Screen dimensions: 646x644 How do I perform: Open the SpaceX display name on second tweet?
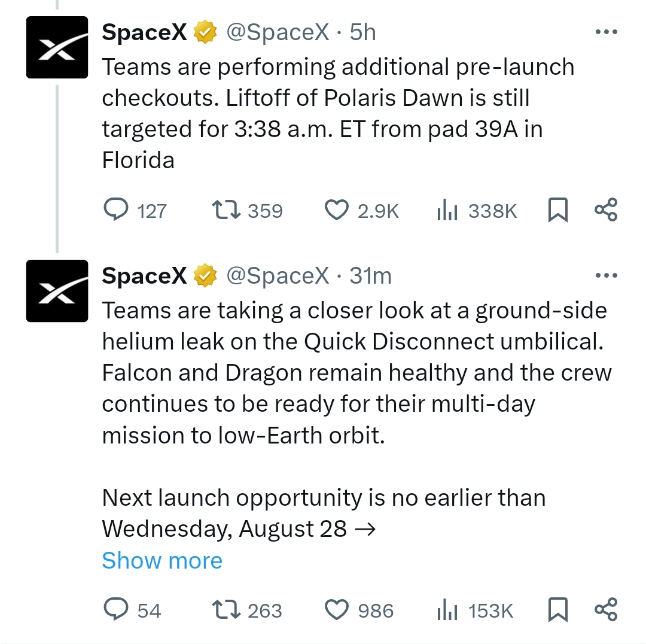tap(144, 275)
